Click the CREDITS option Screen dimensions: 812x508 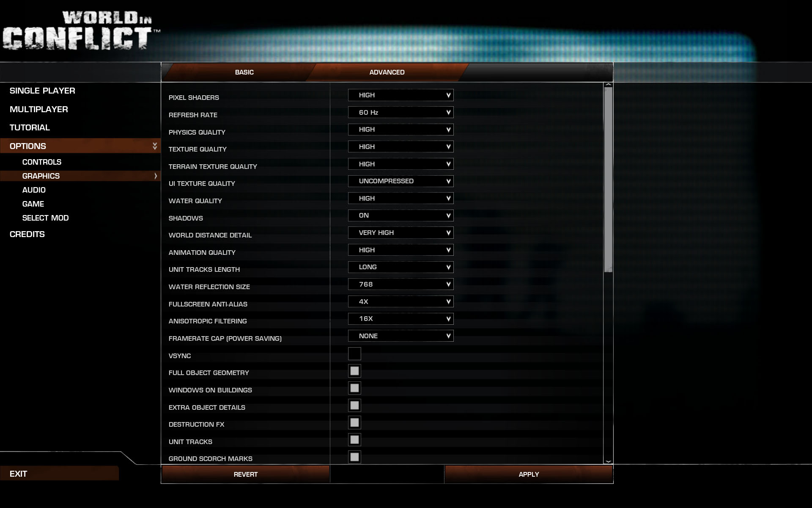coord(27,234)
